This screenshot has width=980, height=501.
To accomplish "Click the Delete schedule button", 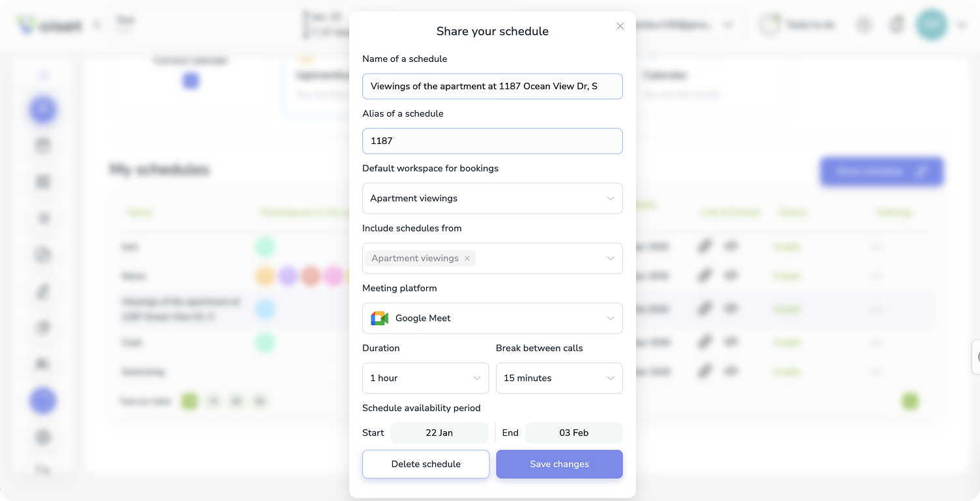I will 425,464.
